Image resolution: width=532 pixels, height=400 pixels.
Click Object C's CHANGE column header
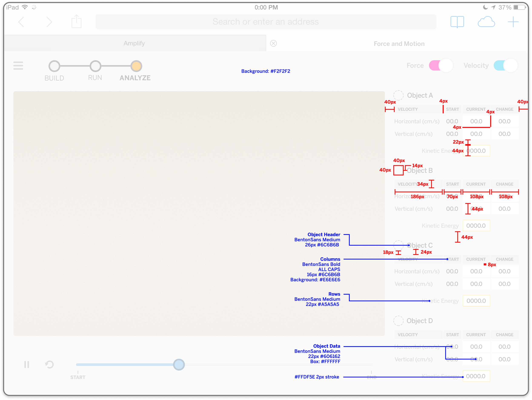pos(505,259)
